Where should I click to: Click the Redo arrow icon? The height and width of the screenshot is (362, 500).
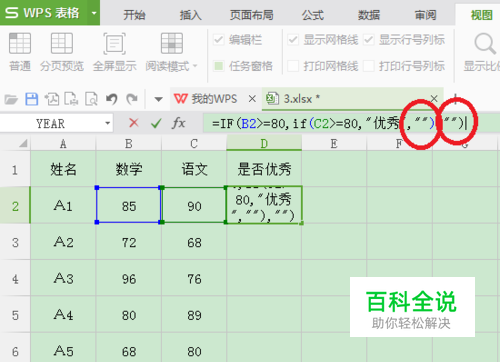[132, 99]
